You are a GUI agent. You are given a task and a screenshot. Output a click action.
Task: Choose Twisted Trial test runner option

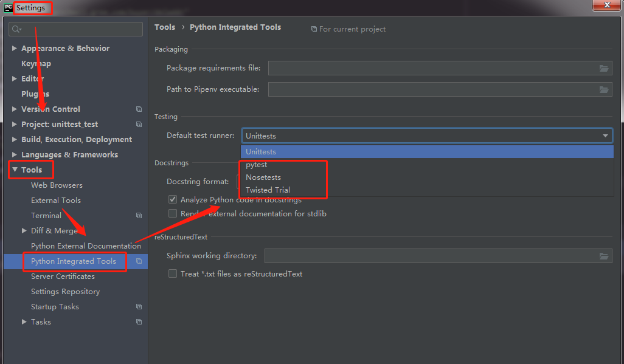click(x=268, y=190)
